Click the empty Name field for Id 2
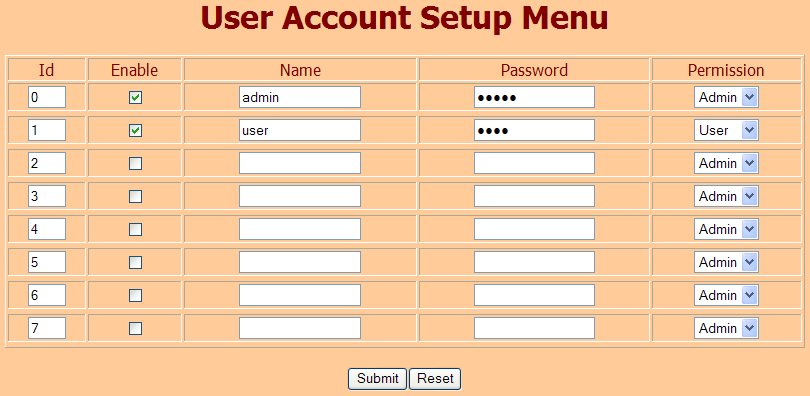 pyautogui.click(x=300, y=163)
